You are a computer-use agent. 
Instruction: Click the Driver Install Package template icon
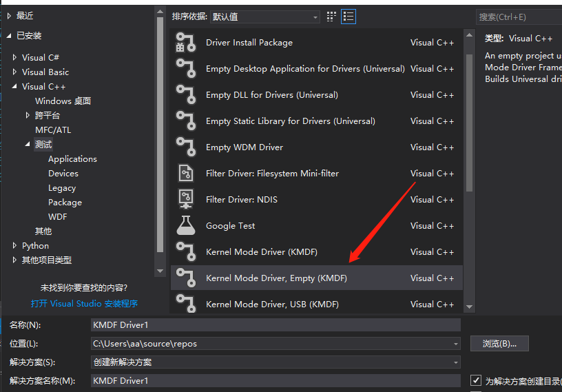(186, 42)
